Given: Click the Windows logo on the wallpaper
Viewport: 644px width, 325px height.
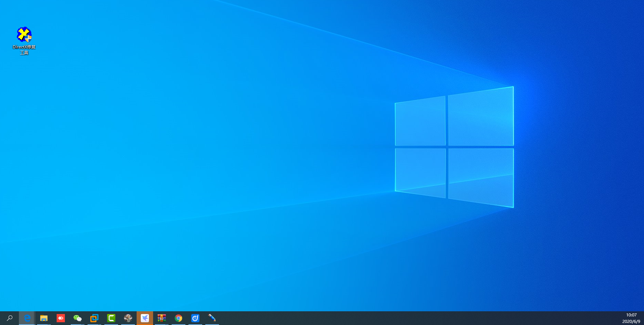Looking at the screenshot, I should tap(454, 147).
